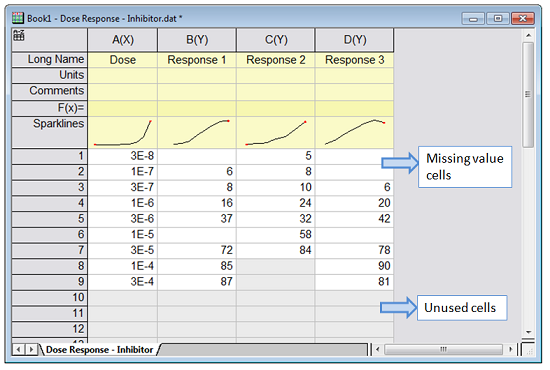This screenshot has height=370, width=550.
Task: Click the select-all grid icon in worksheet corner
Action: (x=19, y=35)
